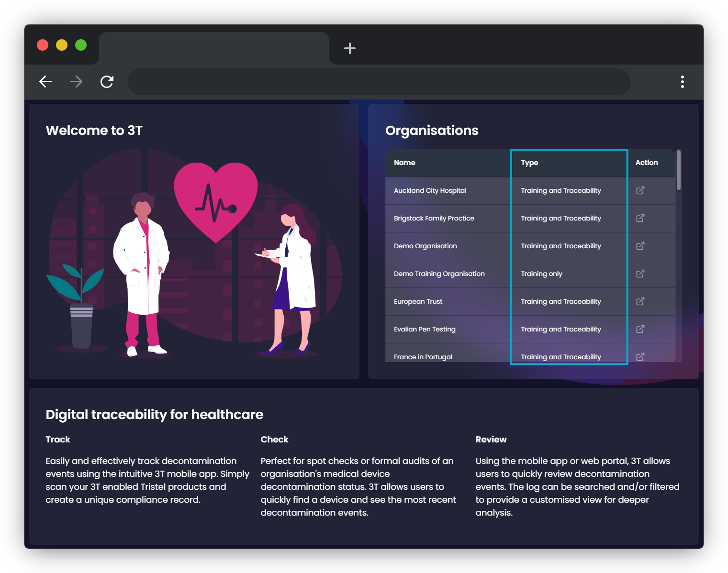This screenshot has height=573, width=728.
Task: Maximize the window with the green button
Action: 81,45
